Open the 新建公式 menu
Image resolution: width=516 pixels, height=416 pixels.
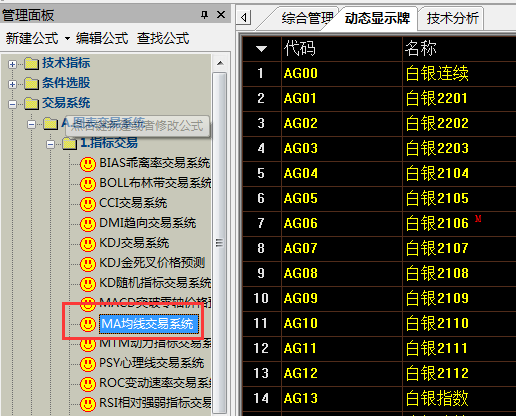32,38
